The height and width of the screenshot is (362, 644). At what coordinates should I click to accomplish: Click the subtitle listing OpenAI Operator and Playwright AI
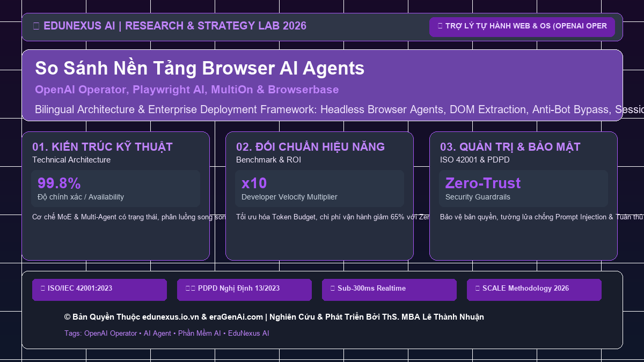pyautogui.click(x=187, y=90)
